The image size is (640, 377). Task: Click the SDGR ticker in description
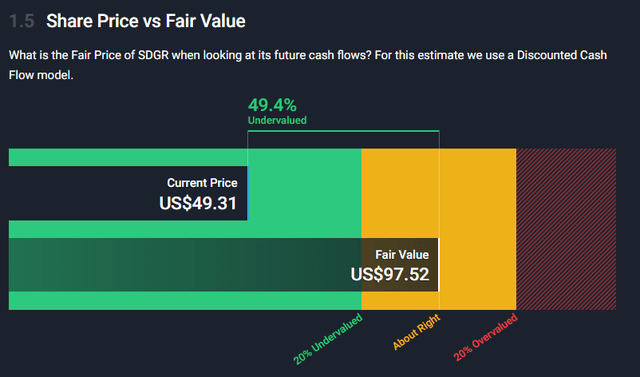click(x=153, y=55)
